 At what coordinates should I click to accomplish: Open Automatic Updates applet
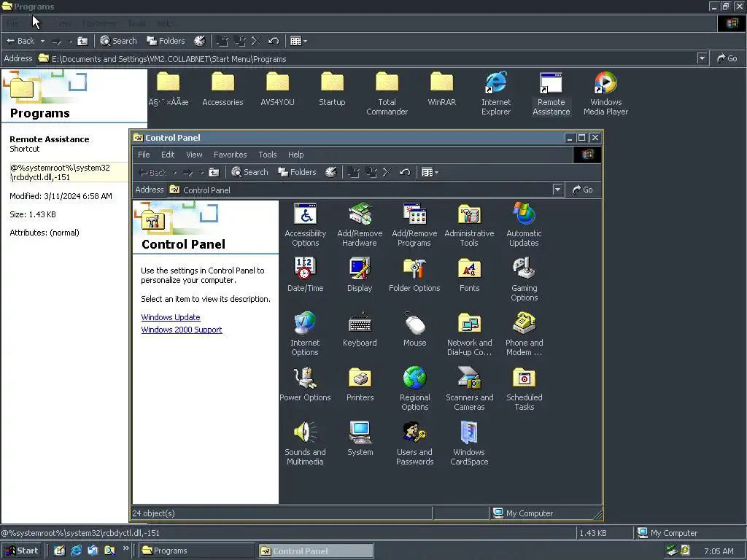point(524,225)
